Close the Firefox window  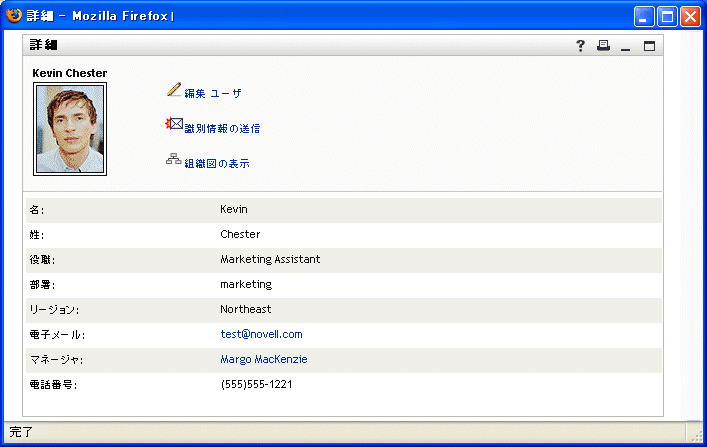690,17
